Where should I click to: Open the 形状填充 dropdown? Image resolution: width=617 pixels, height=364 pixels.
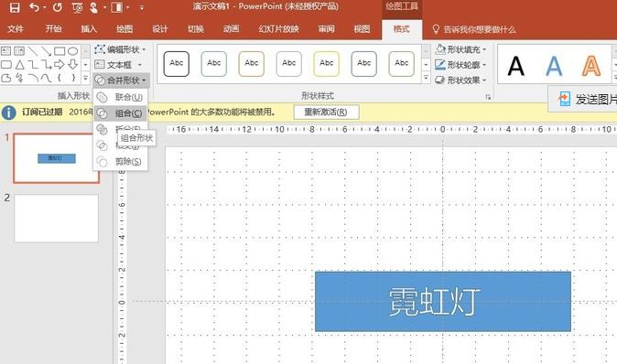click(460, 49)
